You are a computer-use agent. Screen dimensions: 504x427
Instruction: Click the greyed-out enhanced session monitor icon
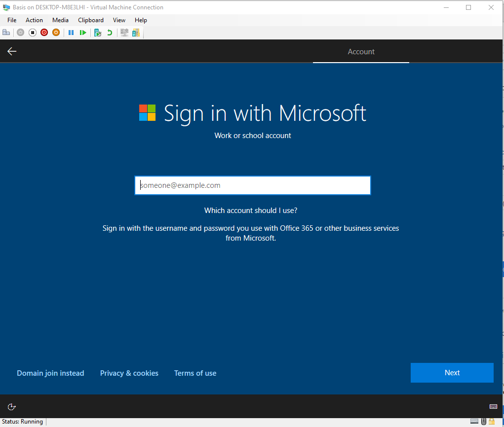tap(124, 33)
